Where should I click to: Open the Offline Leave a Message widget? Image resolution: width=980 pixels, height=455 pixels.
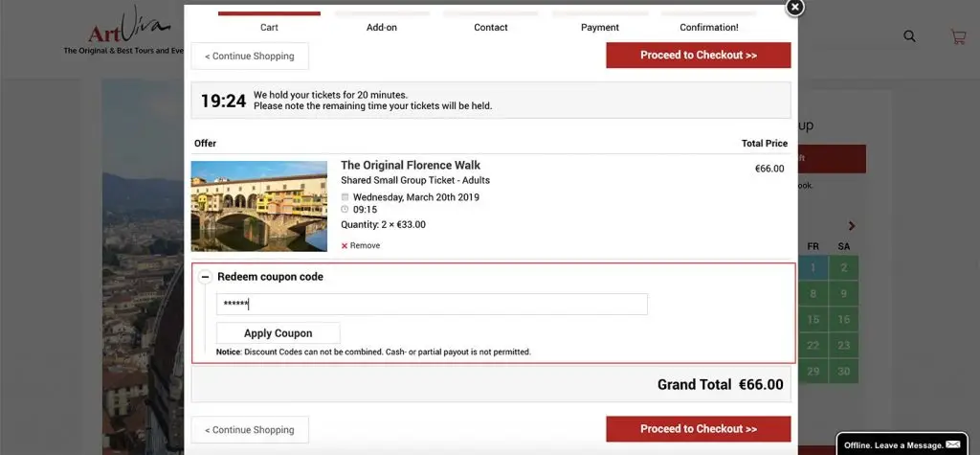coord(902,444)
